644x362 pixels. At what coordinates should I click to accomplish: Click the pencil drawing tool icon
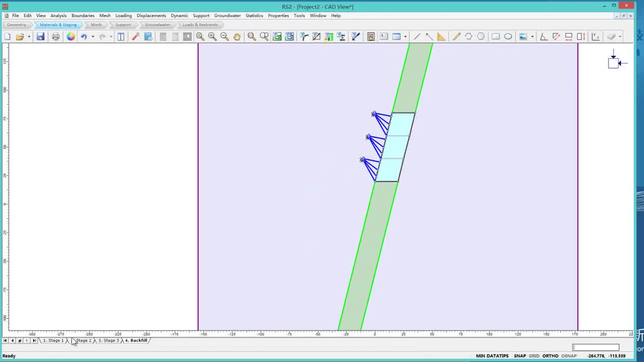click(456, 36)
